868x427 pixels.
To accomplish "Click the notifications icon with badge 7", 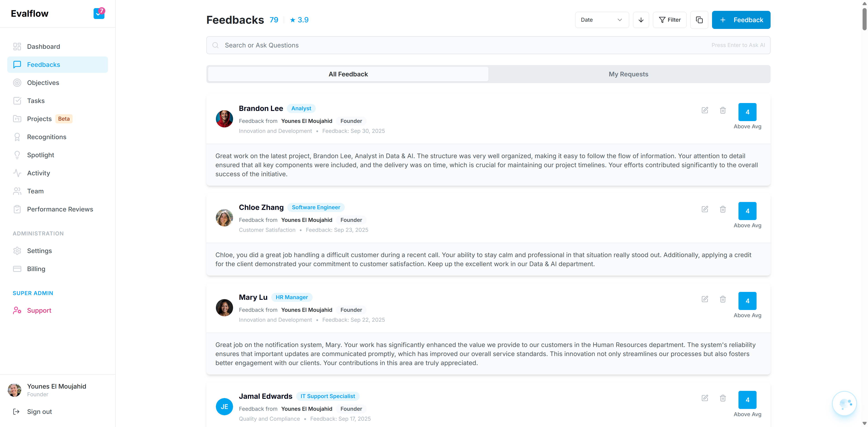I will pyautogui.click(x=99, y=14).
